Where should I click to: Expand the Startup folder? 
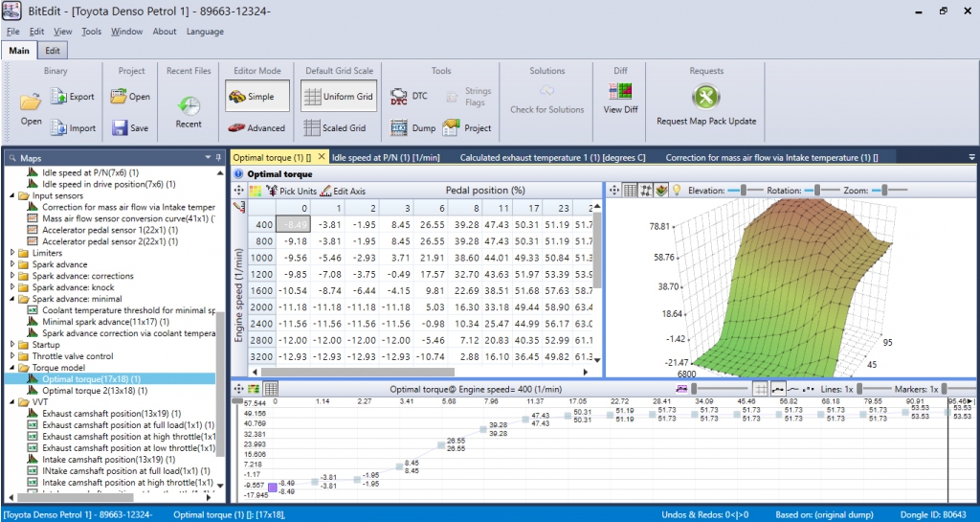click(13, 345)
